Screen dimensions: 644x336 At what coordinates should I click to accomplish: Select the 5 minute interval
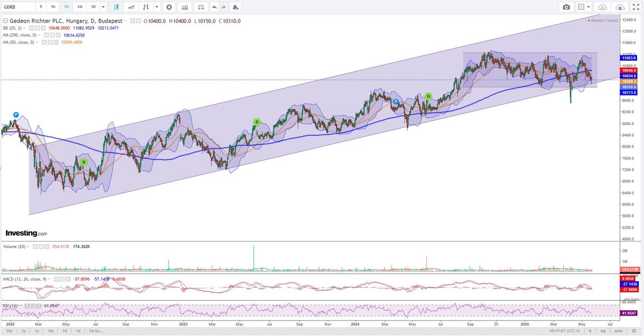pos(41,7)
